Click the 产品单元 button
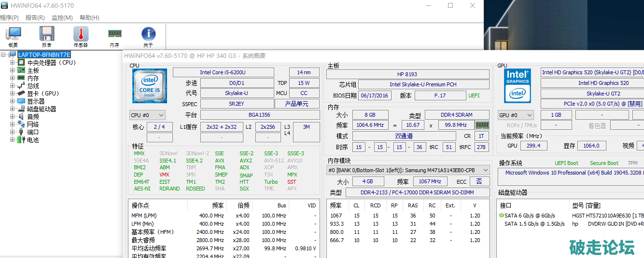The image size is (644, 258). pyautogui.click(x=297, y=104)
